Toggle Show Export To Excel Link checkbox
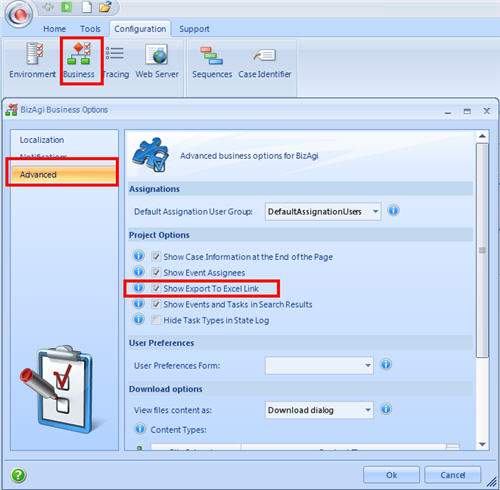Screen dimensions: 500x490 156,288
